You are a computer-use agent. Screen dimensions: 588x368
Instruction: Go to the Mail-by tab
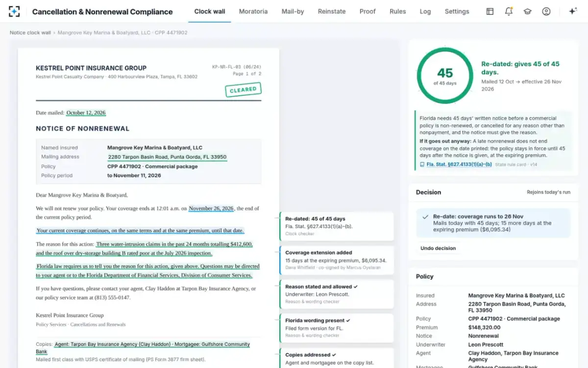click(x=293, y=11)
